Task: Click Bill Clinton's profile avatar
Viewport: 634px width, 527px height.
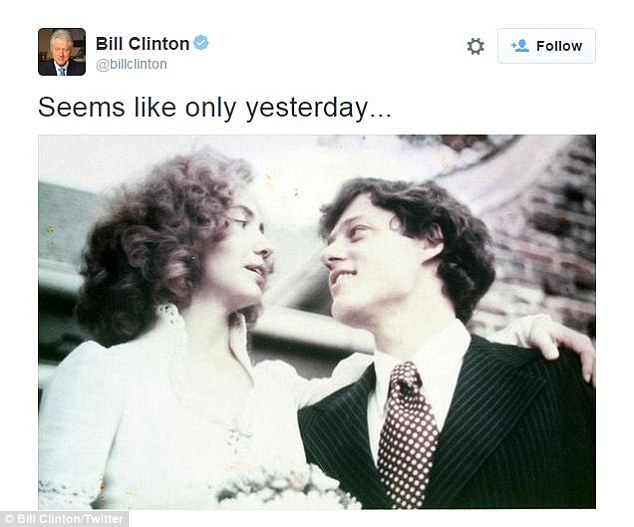Action: click(x=61, y=52)
